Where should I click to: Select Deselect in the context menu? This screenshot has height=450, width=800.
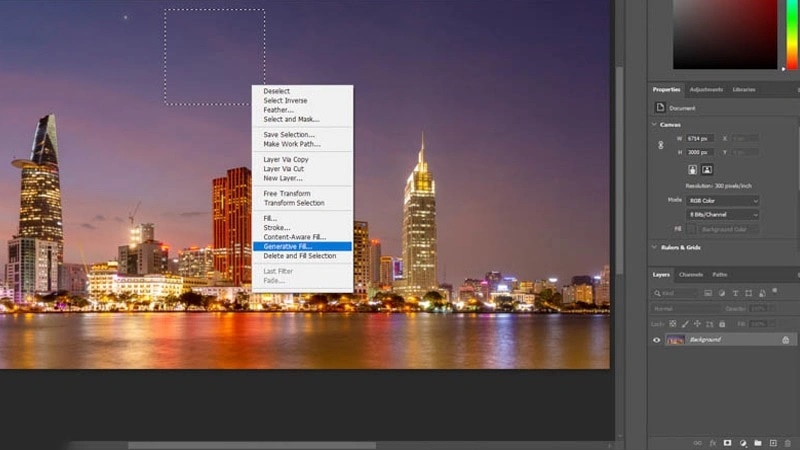(x=277, y=91)
